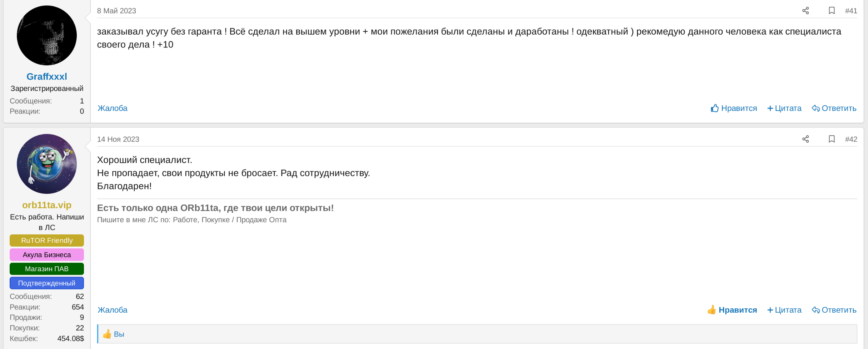Report Graffxxxl's post via Жалоба
This screenshot has width=868, height=349.
(x=113, y=108)
